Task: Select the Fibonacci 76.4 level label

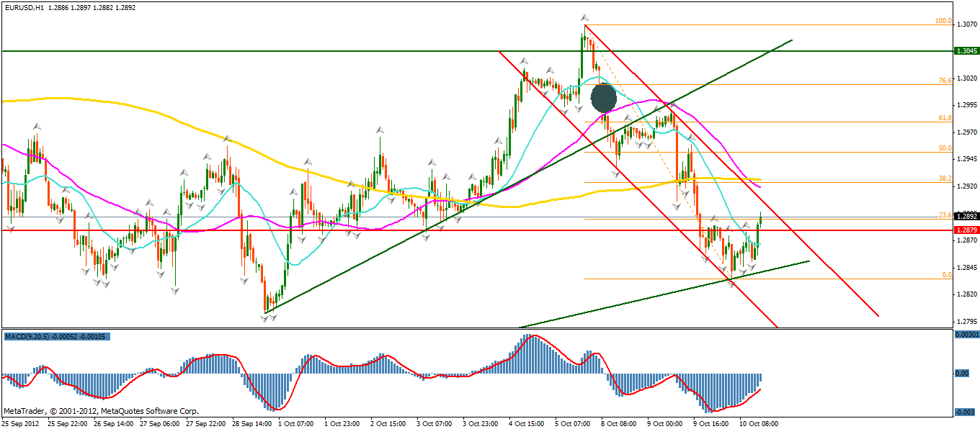Action: (x=945, y=81)
